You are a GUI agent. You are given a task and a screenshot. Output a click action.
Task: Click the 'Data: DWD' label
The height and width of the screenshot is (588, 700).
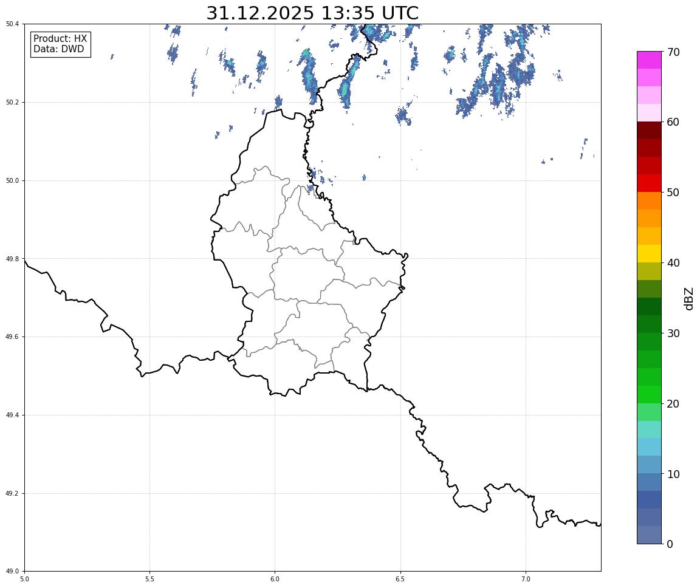pyautogui.click(x=58, y=49)
